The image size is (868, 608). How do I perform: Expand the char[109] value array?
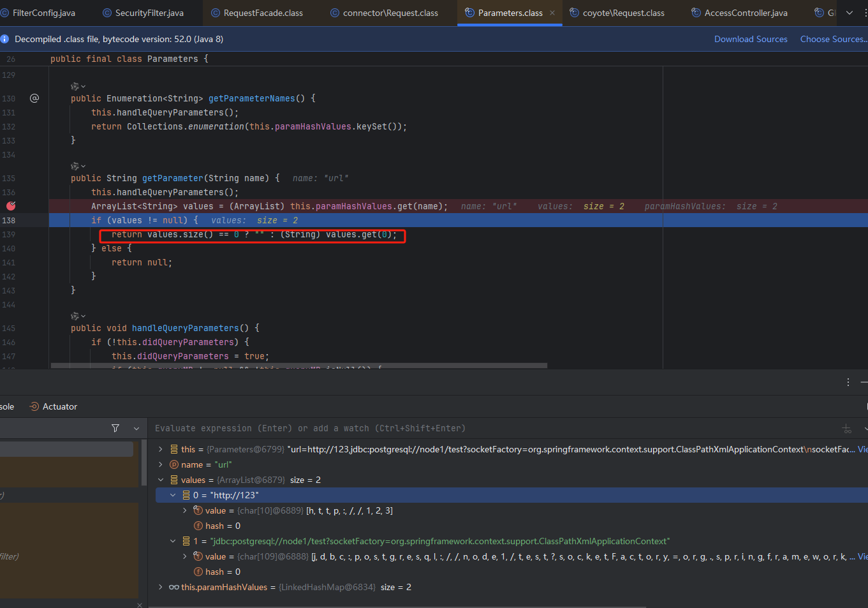pos(185,556)
